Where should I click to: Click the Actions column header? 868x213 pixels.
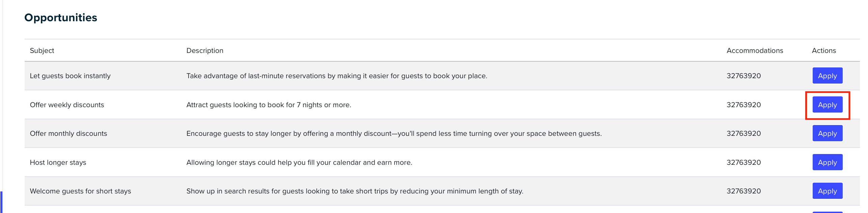[824, 51]
